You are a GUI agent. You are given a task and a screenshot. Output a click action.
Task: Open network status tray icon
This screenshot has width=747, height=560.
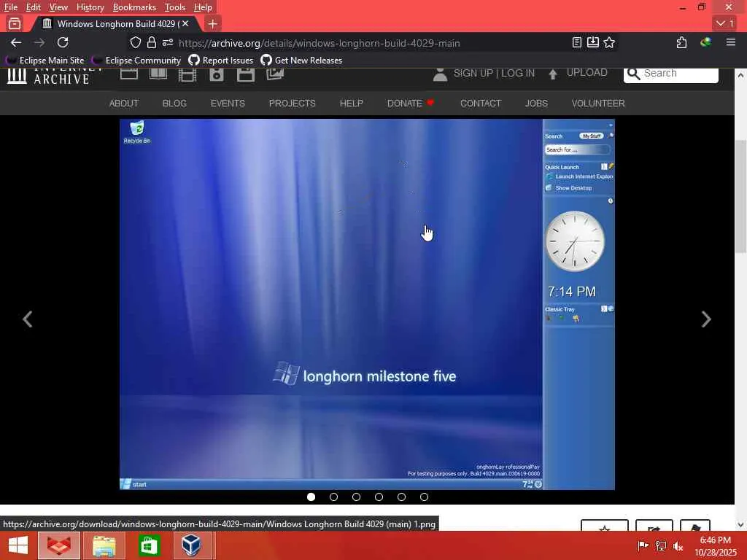pos(661,545)
